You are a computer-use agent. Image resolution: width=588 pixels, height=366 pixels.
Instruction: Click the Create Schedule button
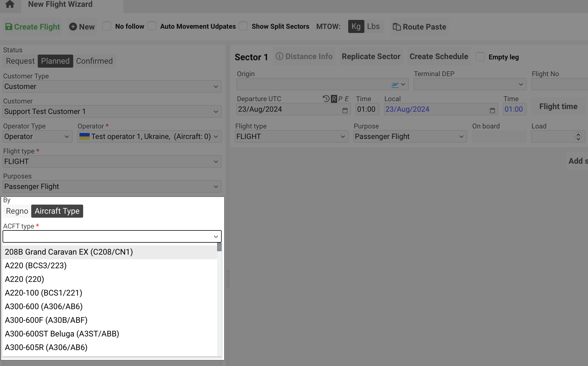[x=439, y=57]
